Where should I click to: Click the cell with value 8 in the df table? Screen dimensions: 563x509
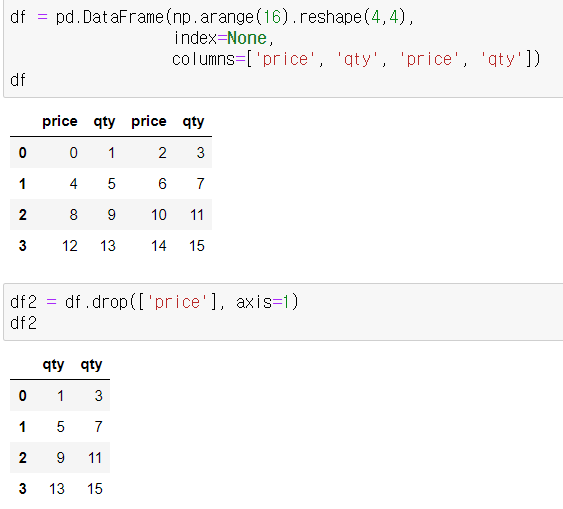(73, 215)
